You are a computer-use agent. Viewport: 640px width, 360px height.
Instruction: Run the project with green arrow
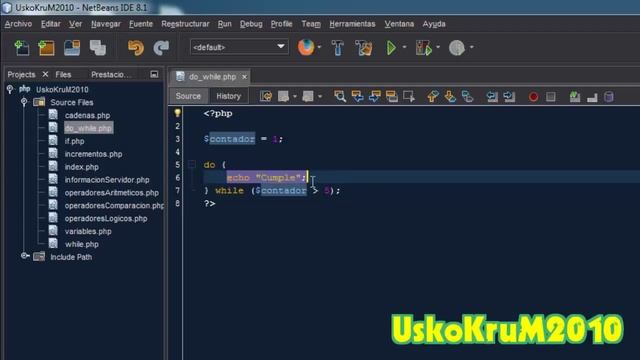tap(391, 48)
